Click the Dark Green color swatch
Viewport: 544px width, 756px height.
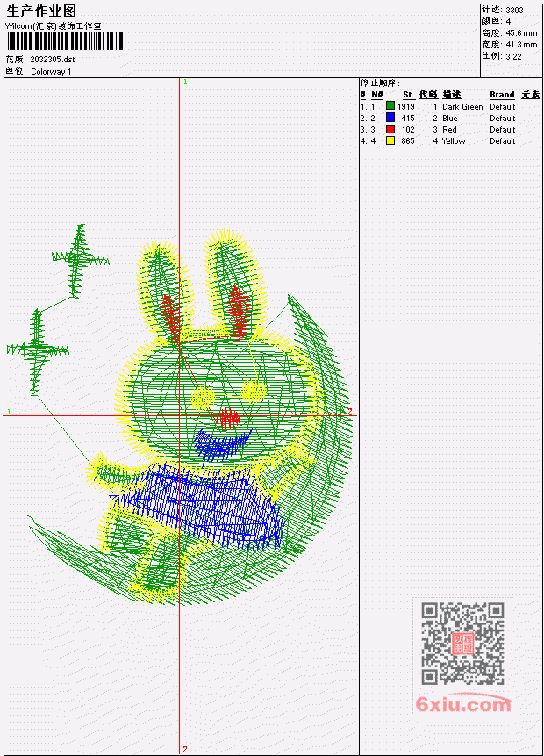(x=390, y=105)
